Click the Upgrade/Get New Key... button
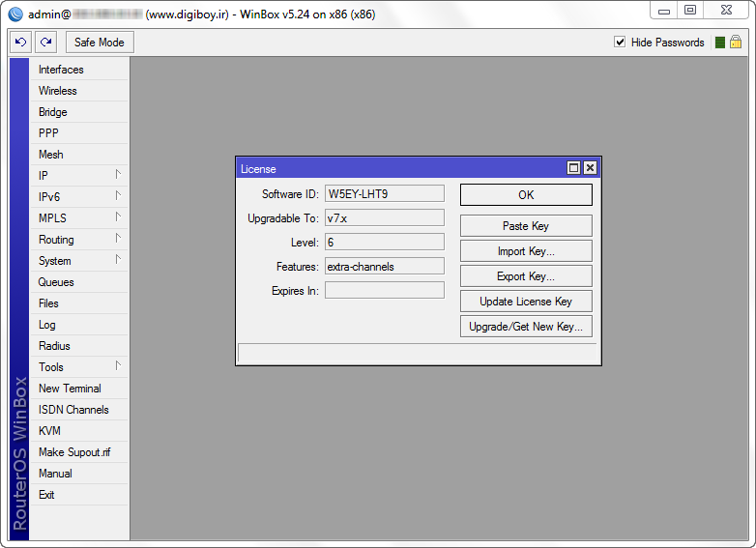 coord(526,326)
